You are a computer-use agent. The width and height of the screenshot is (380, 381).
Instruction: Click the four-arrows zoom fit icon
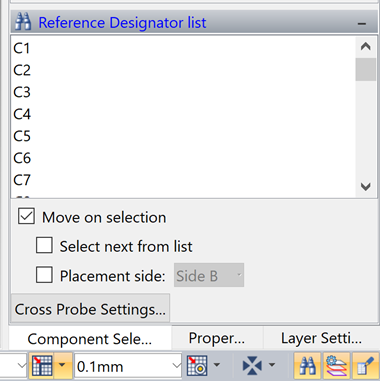click(252, 366)
